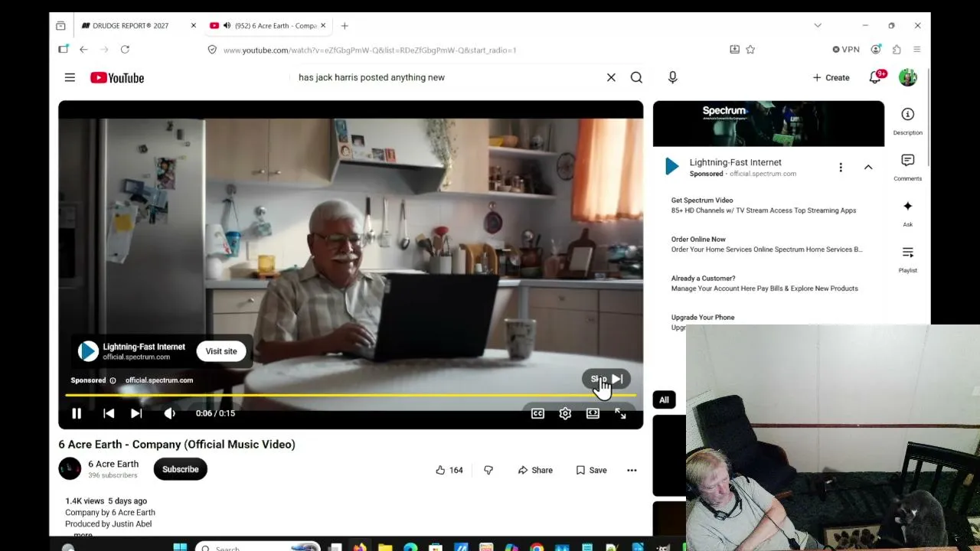The width and height of the screenshot is (980, 551).
Task: Click the yellow ad progress bar
Action: pyautogui.click(x=351, y=395)
